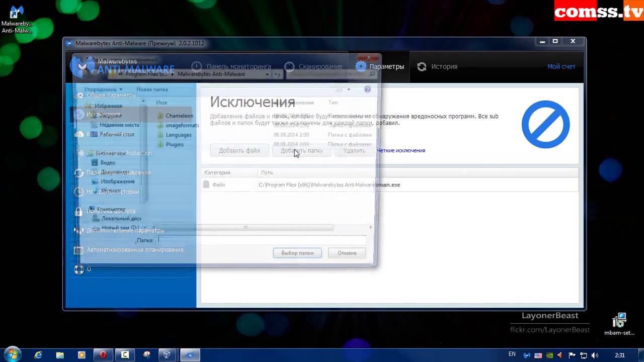Click Добавить файл button
This screenshot has height=362, width=644.
coord(239,150)
